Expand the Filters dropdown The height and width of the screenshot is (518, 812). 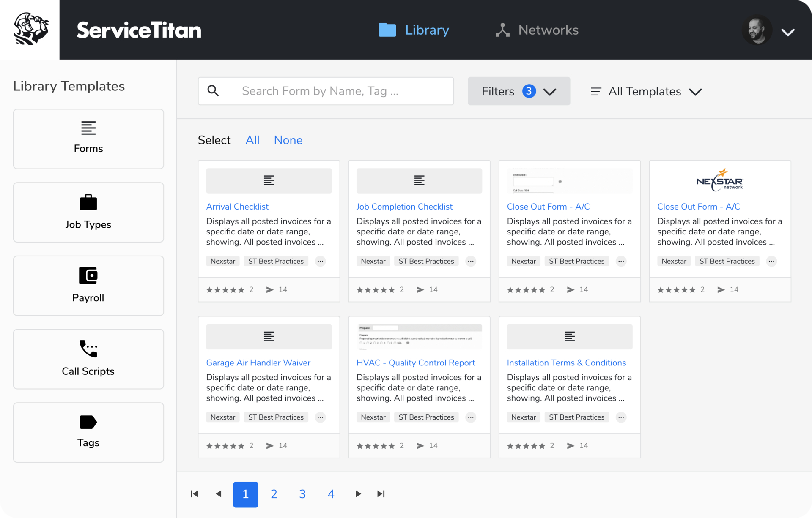coord(518,91)
